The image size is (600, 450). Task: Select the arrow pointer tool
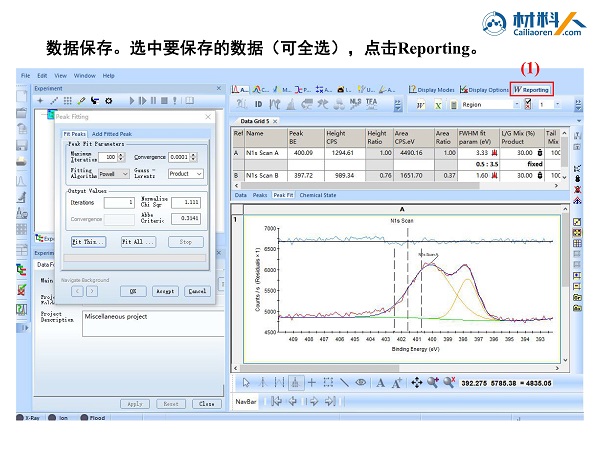pos(246,382)
